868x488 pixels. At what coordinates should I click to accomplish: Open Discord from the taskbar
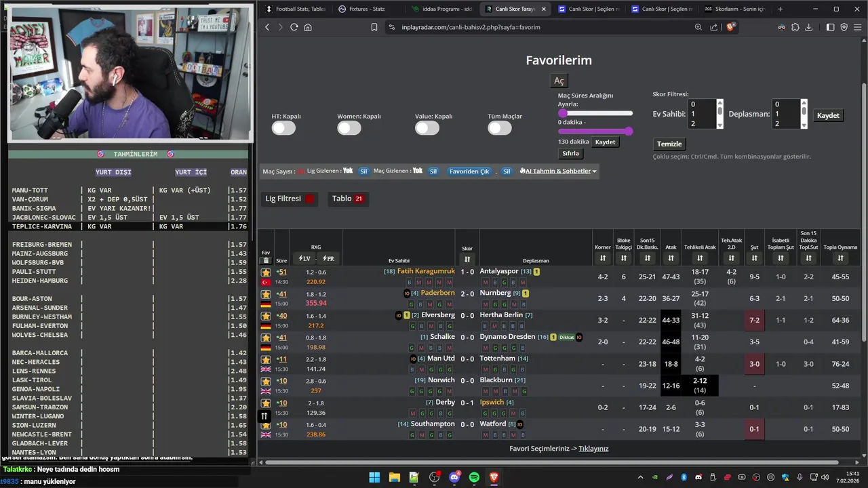454,477
